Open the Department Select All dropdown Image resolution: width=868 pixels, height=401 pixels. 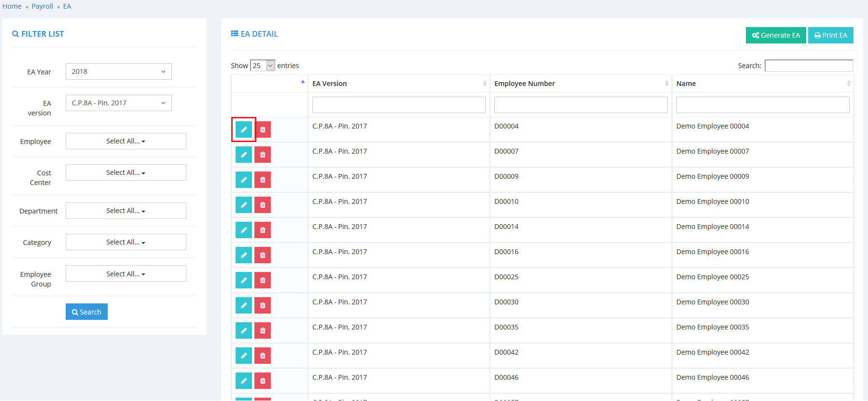tap(126, 211)
